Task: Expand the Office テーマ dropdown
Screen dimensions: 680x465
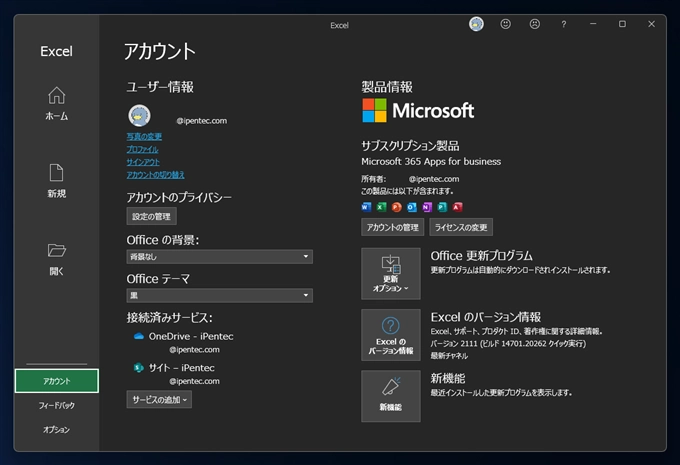Action: 219,295
